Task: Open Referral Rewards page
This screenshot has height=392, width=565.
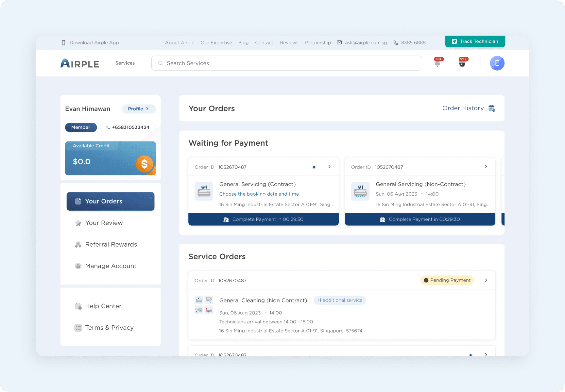Action: [111, 244]
